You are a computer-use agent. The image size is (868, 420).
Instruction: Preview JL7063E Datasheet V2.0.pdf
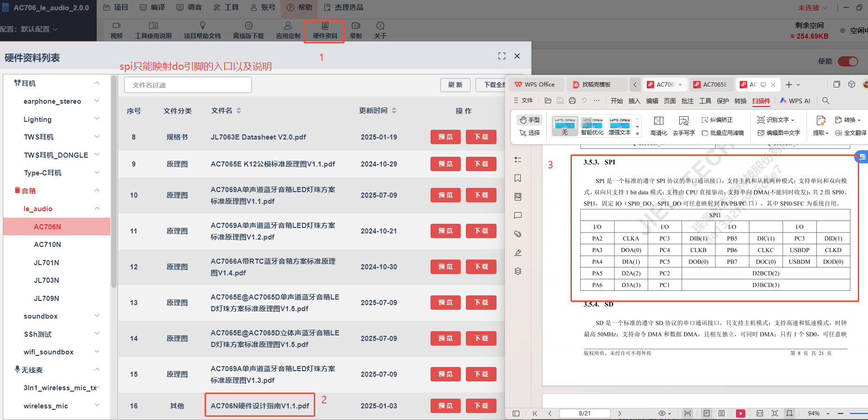pyautogui.click(x=445, y=137)
